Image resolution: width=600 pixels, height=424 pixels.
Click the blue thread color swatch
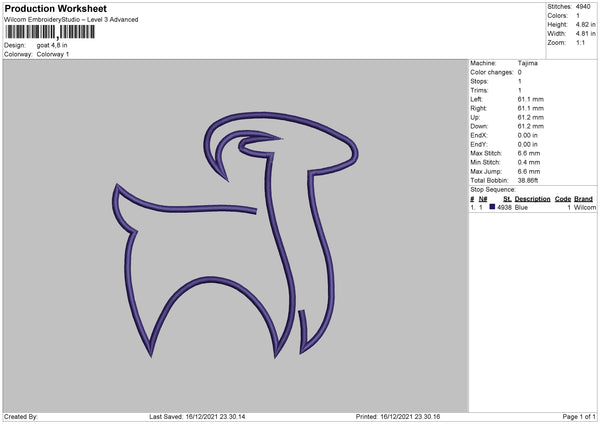tap(492, 207)
